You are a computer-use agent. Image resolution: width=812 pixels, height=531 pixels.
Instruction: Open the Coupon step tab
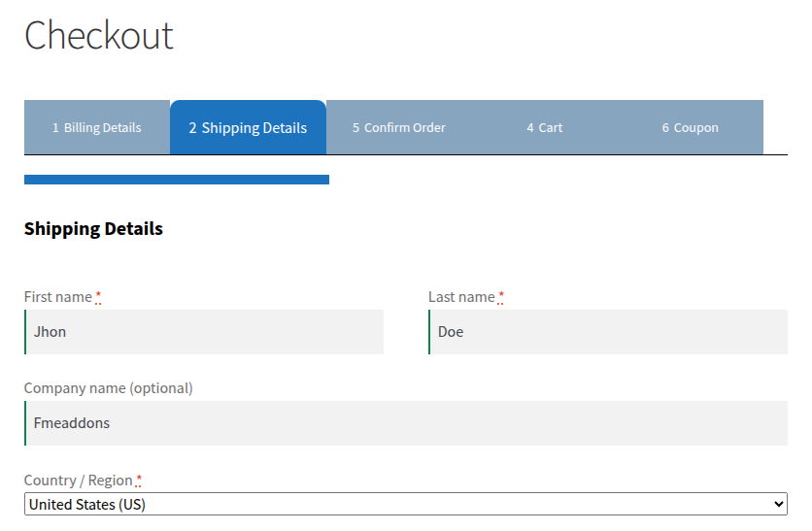[x=691, y=127]
